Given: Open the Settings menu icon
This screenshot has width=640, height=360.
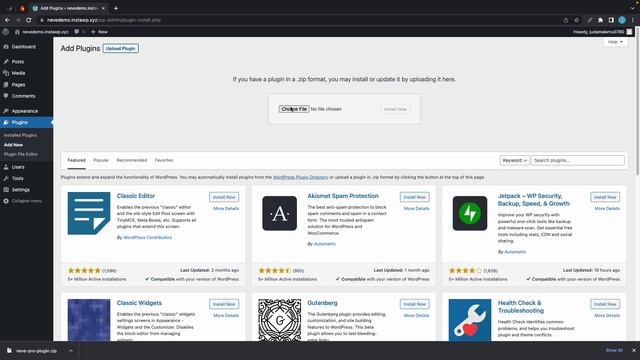Looking at the screenshot, I should [x=6, y=190].
